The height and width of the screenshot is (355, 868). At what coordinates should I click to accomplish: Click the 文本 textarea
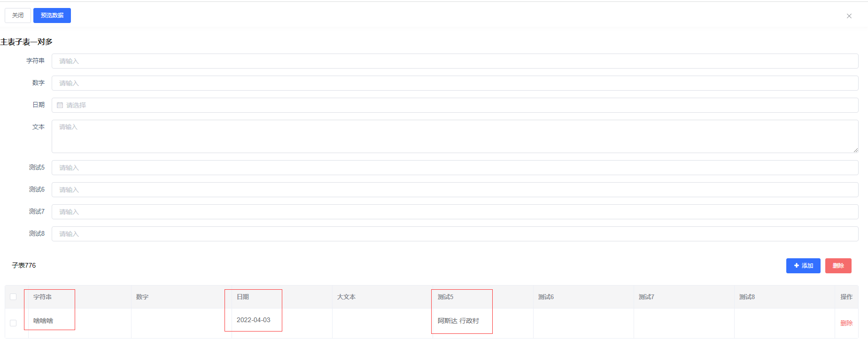[x=455, y=136]
